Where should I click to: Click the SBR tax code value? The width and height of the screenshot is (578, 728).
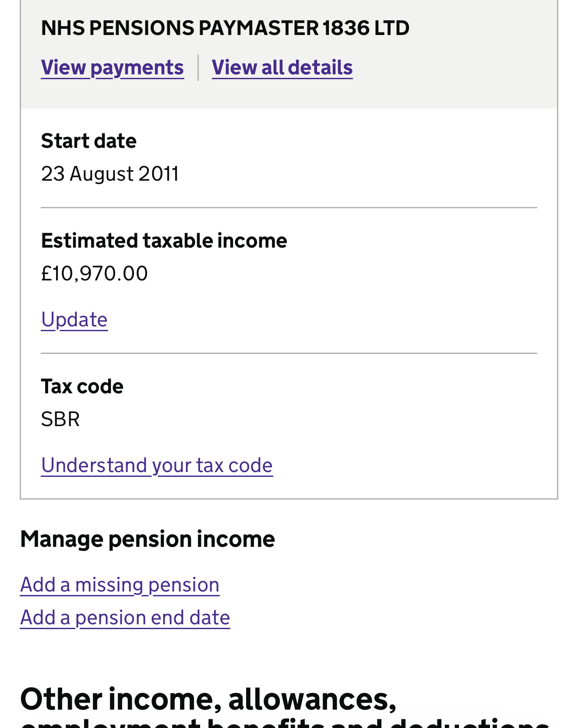(60, 419)
